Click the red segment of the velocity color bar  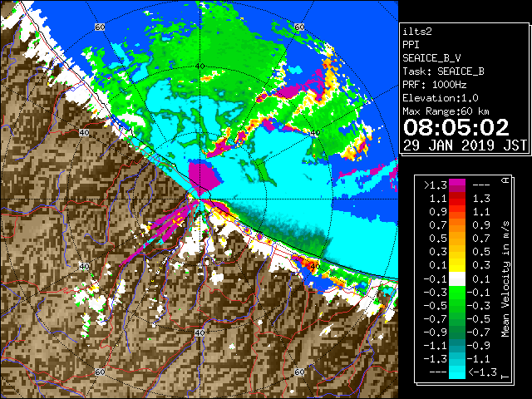click(457, 202)
